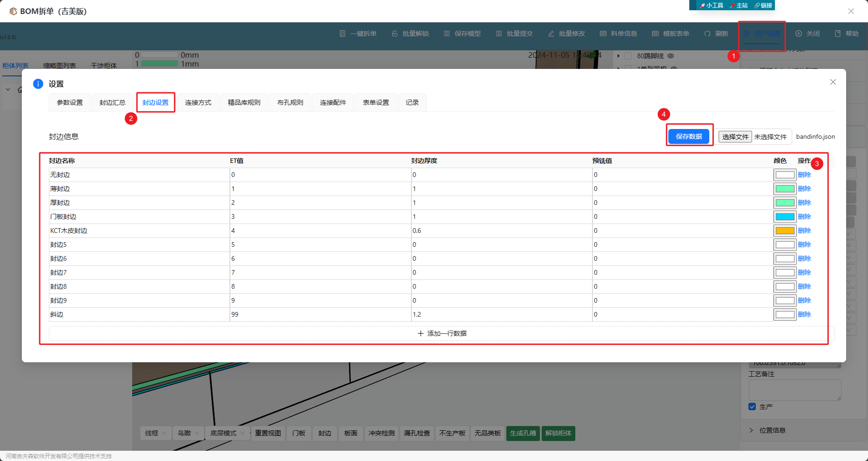
Task: Click the 批量解锁 lock icon
Action: coord(395,34)
